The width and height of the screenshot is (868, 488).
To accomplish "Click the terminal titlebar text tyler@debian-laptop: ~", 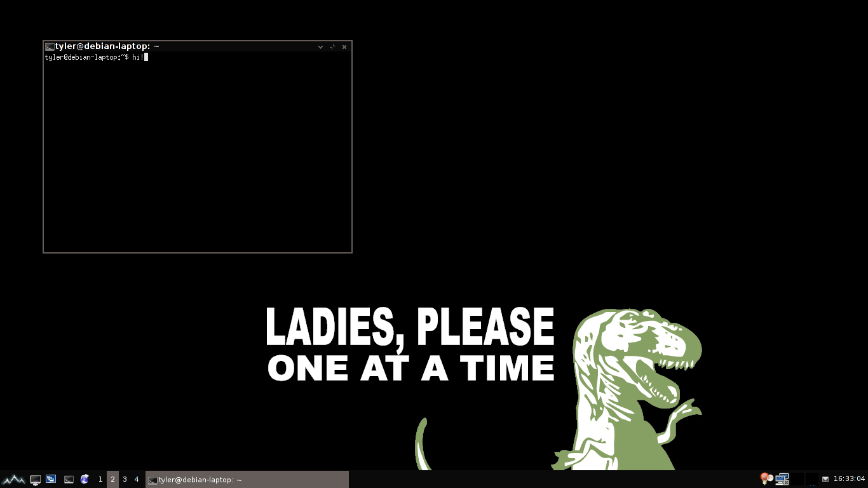I will [x=107, y=46].
